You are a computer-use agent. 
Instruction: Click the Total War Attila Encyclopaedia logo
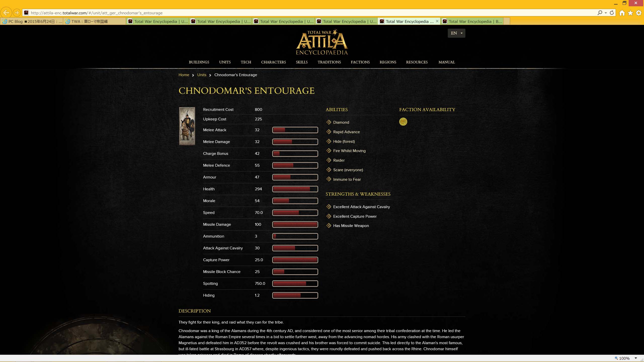point(322,42)
